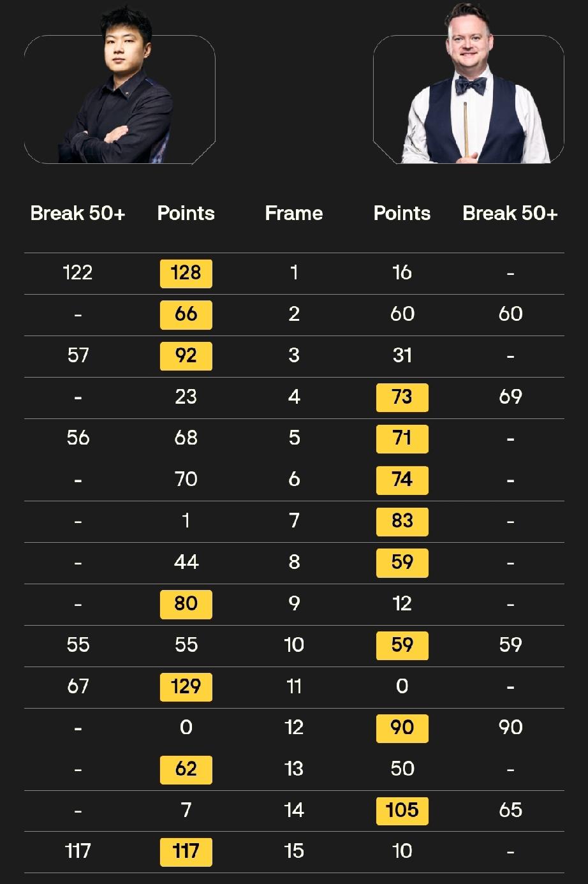Click highlighted score 117 in frame 15
The image size is (588, 884).
coord(186,851)
